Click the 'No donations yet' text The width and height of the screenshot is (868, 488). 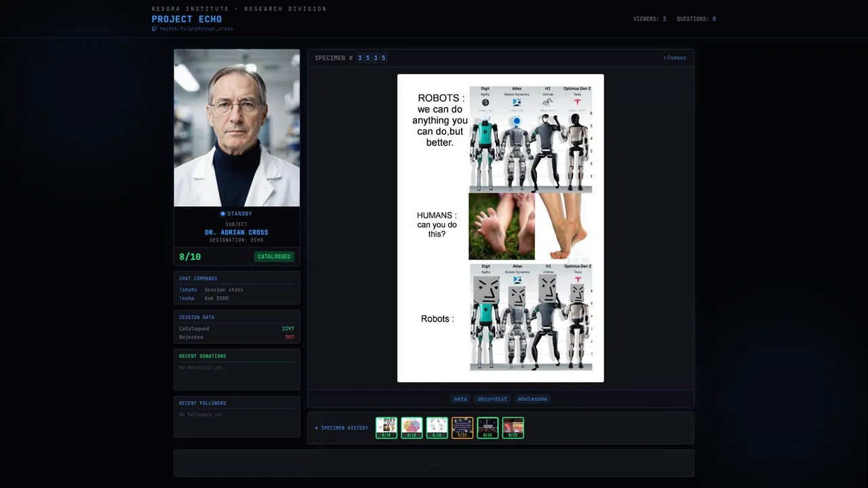[x=201, y=368]
